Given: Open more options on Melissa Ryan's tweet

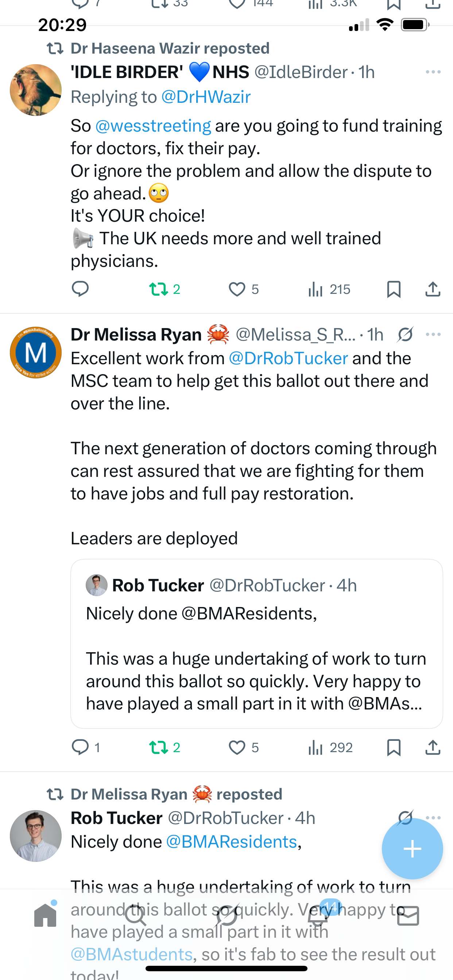Looking at the screenshot, I should point(433,334).
